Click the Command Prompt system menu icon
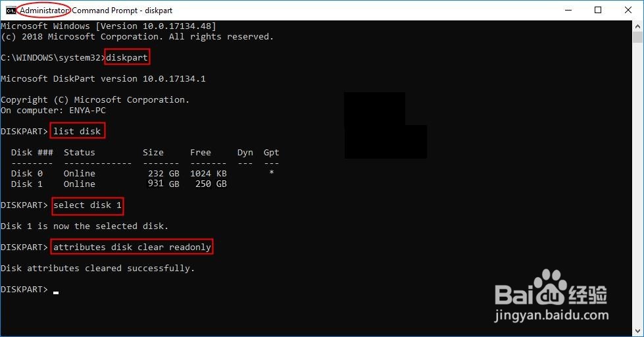Screen dimensions: 644x337 tap(11, 11)
